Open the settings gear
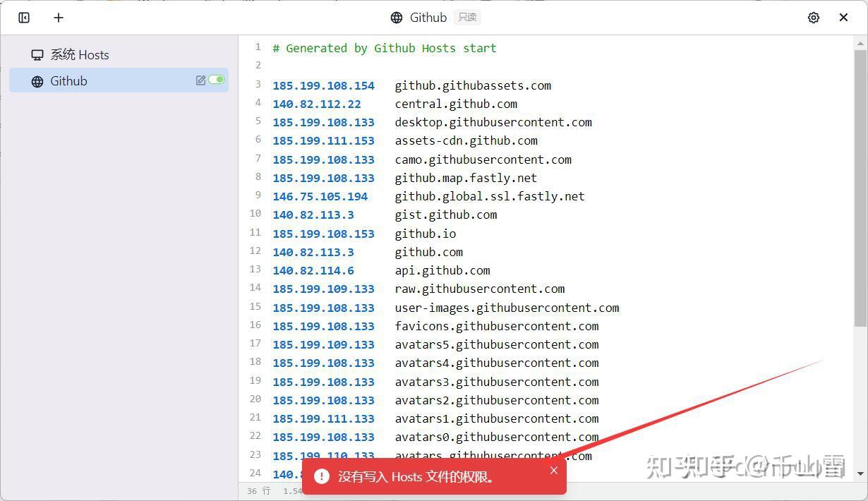 click(814, 17)
